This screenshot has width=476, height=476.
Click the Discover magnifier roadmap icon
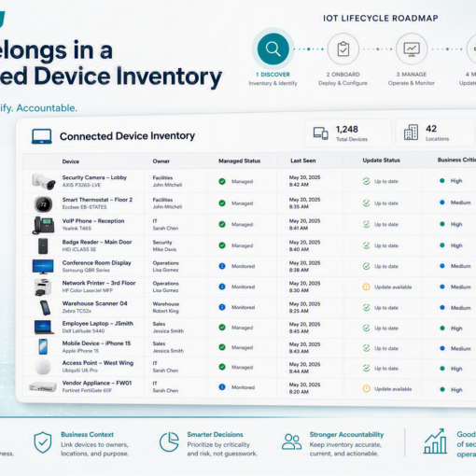pyautogui.click(x=273, y=49)
